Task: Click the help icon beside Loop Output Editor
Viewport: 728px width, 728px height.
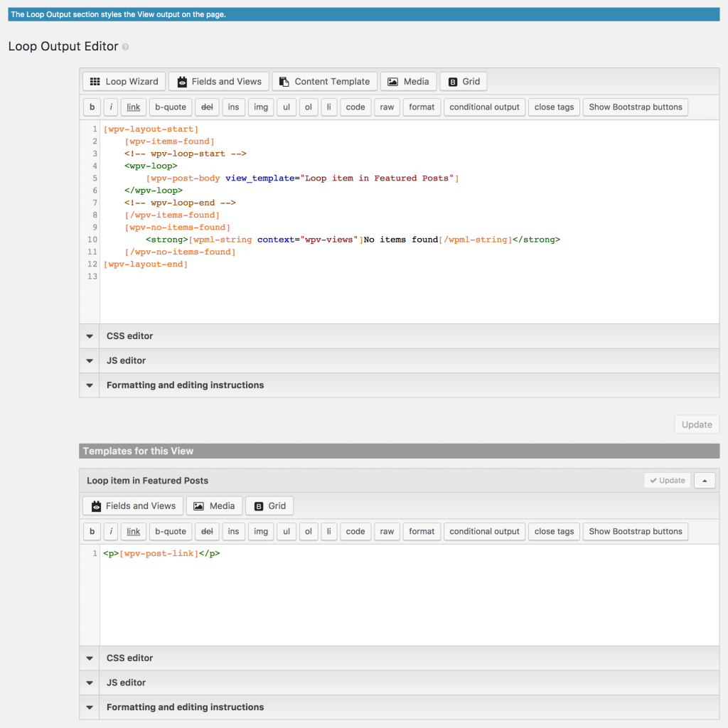Action: [125, 47]
